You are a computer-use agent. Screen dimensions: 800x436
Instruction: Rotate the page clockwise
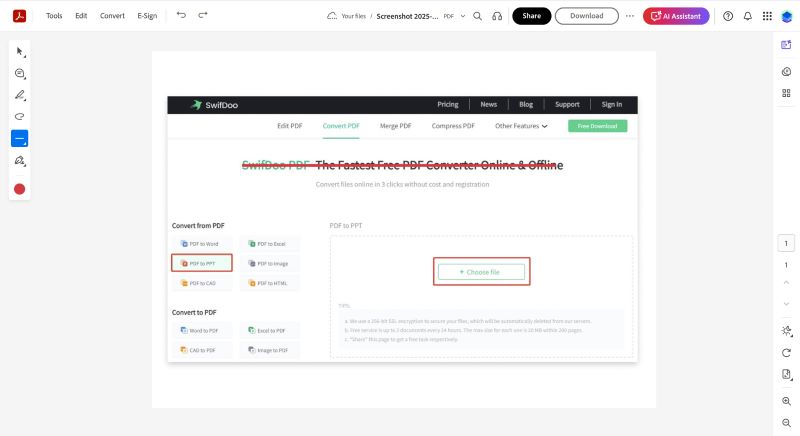pos(786,353)
